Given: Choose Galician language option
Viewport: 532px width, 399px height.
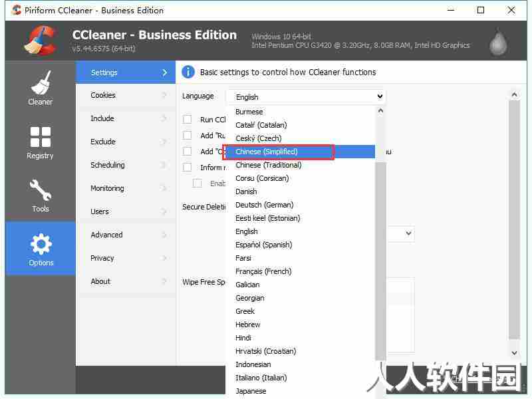Looking at the screenshot, I should pyautogui.click(x=301, y=285).
